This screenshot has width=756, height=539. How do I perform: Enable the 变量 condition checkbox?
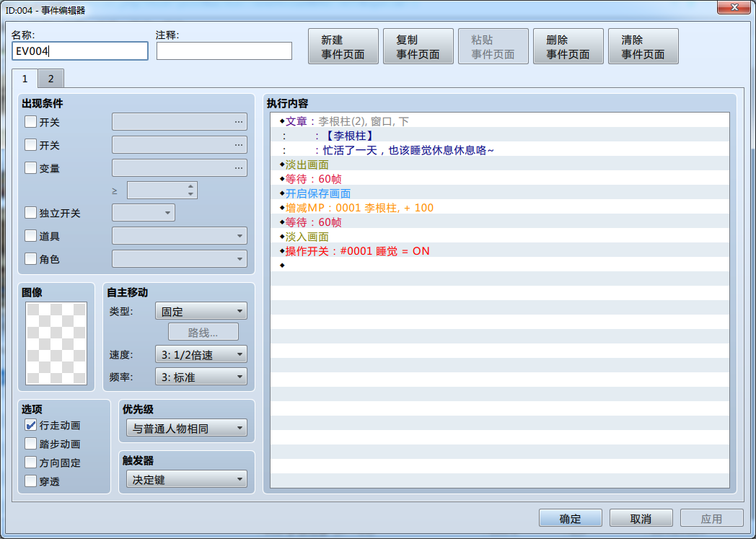[30, 168]
